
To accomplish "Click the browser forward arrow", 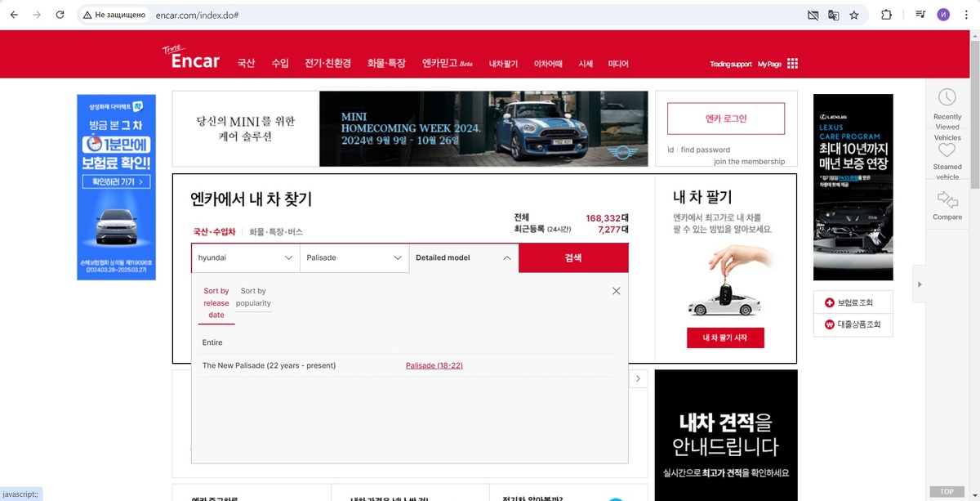I will tap(37, 15).
